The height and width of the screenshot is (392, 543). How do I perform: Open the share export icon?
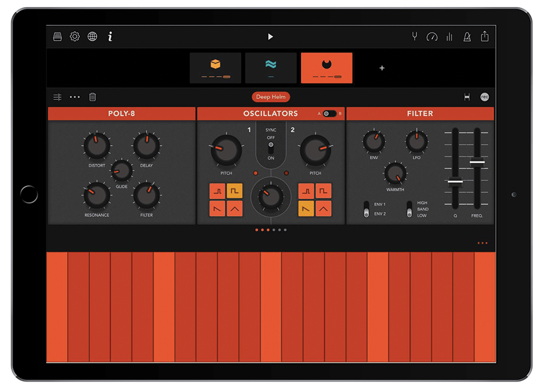[x=485, y=36]
